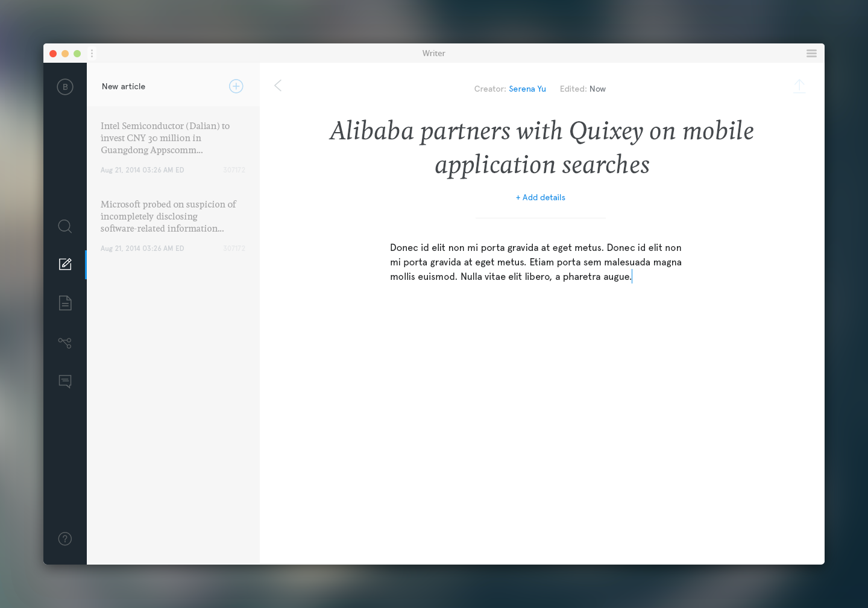Image resolution: width=868 pixels, height=608 pixels.
Task: Select the compose/edit icon in sidebar
Action: click(x=65, y=264)
